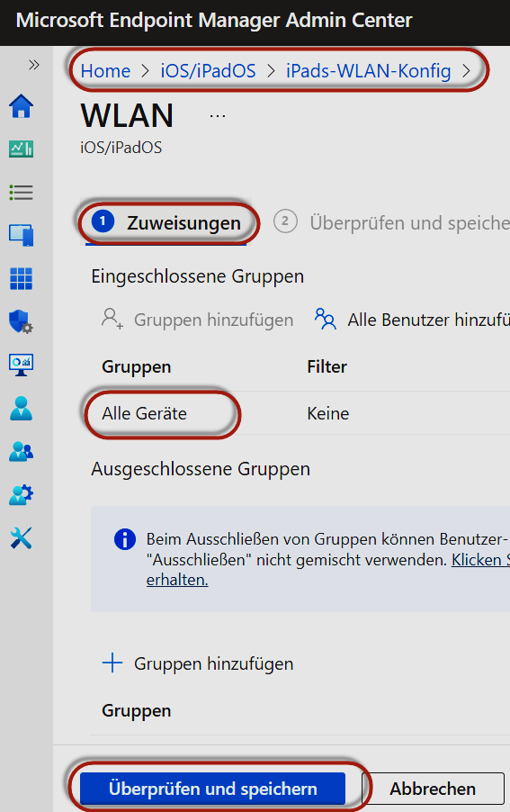This screenshot has width=510, height=812.
Task: Go to iOS/iPadOS breadcrumb
Action: point(208,70)
